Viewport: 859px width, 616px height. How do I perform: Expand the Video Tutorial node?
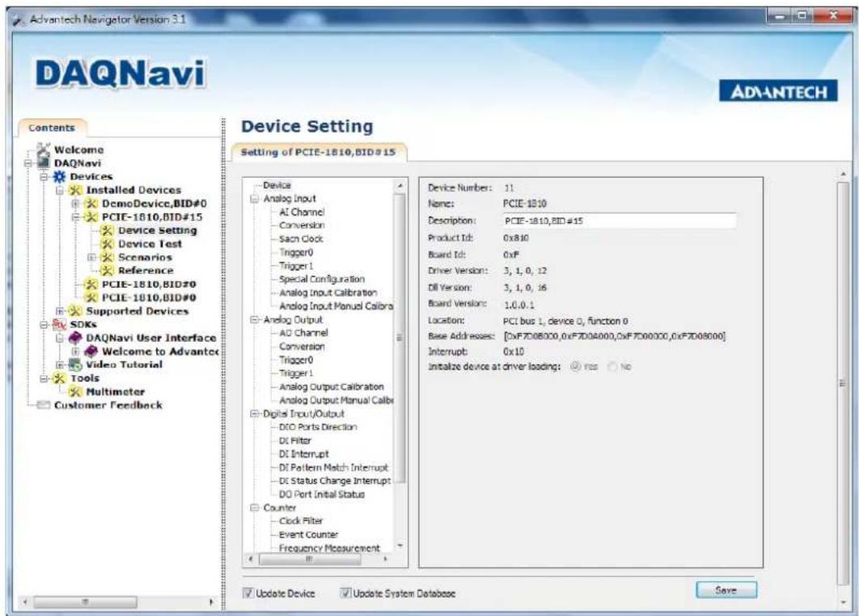(x=60, y=365)
